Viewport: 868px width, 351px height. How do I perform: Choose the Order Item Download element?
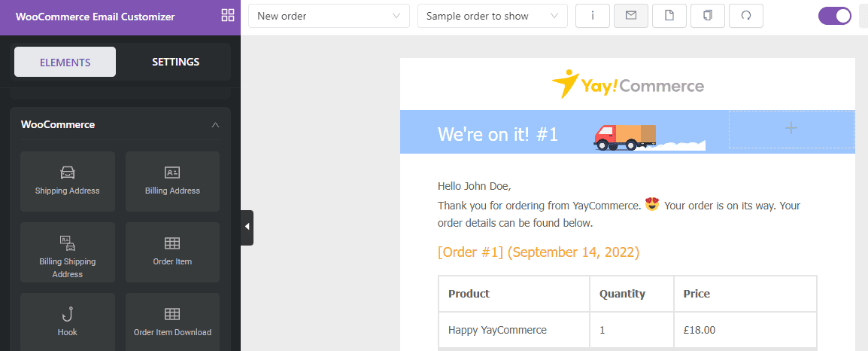click(172, 322)
